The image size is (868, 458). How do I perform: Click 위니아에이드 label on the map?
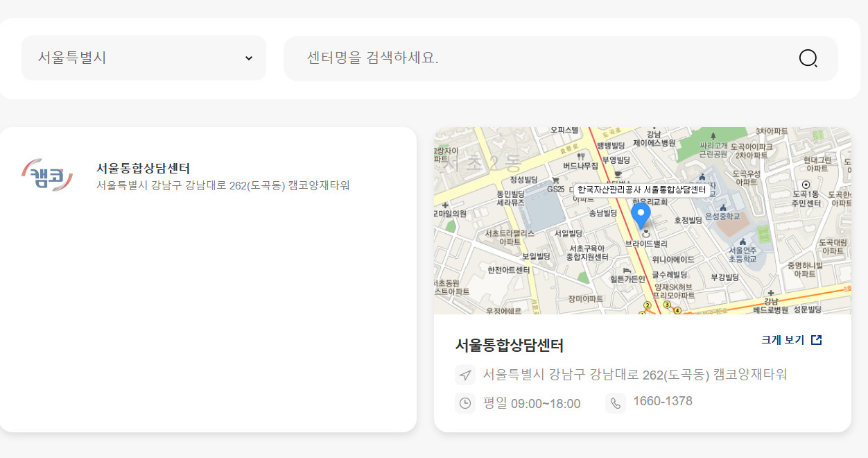(673, 260)
